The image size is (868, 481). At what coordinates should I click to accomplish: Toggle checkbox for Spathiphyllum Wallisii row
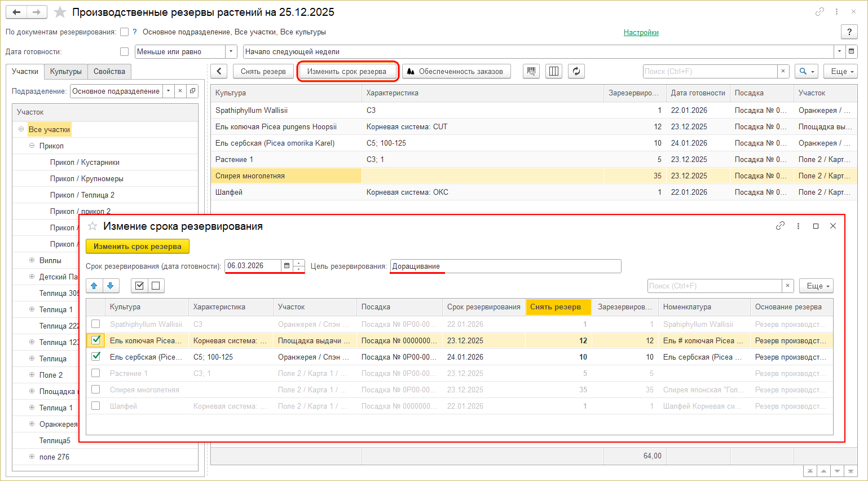tap(96, 324)
